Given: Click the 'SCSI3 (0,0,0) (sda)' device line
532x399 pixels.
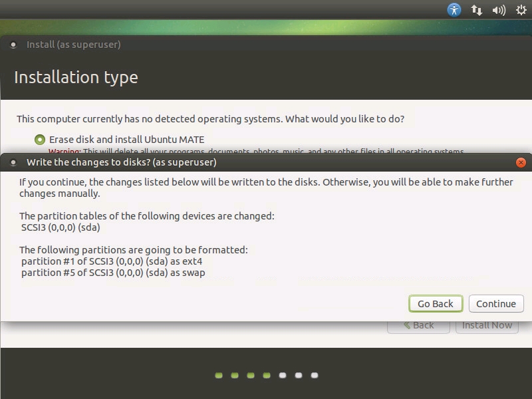Looking at the screenshot, I should pyautogui.click(x=61, y=227).
